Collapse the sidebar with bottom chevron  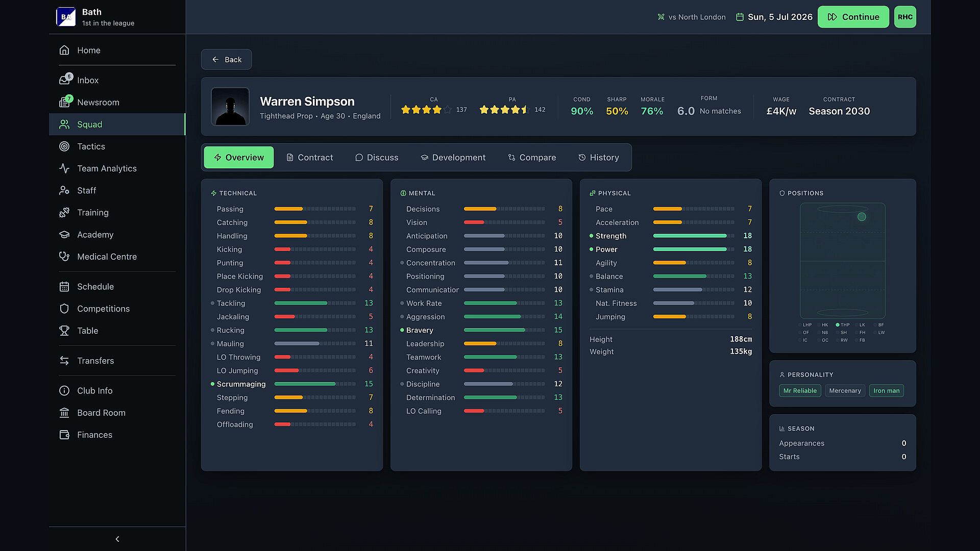pyautogui.click(x=117, y=539)
